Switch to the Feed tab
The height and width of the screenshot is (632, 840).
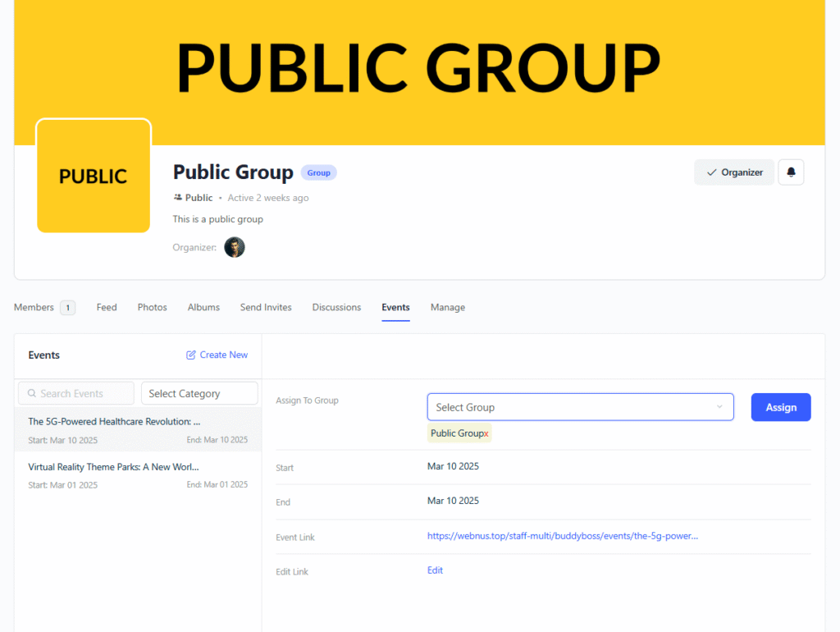pyautogui.click(x=107, y=307)
